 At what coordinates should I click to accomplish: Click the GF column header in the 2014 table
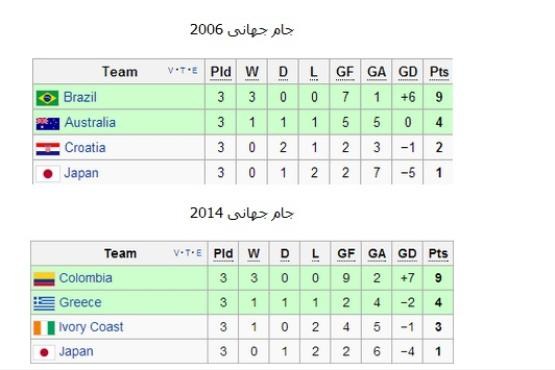click(x=346, y=254)
